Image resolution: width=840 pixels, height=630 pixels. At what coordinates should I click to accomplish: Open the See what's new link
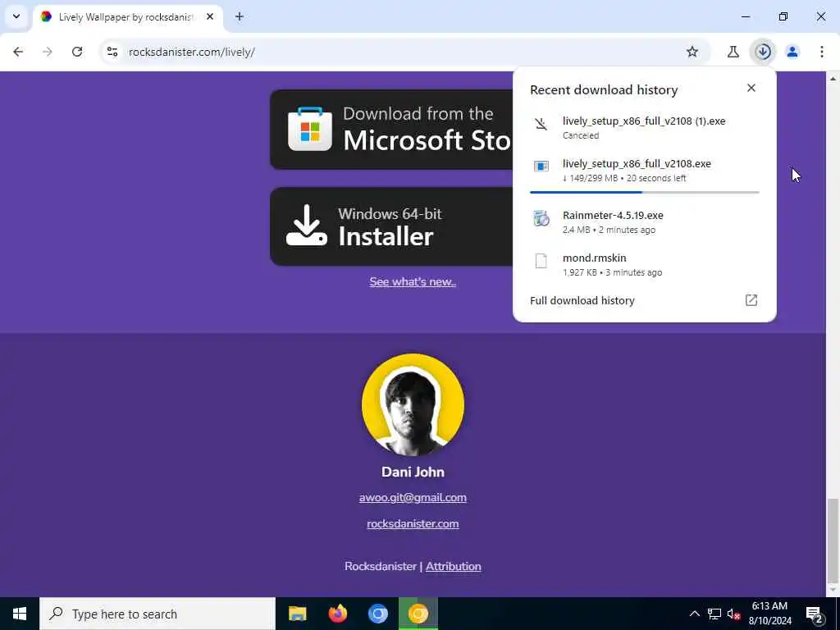[x=413, y=282]
